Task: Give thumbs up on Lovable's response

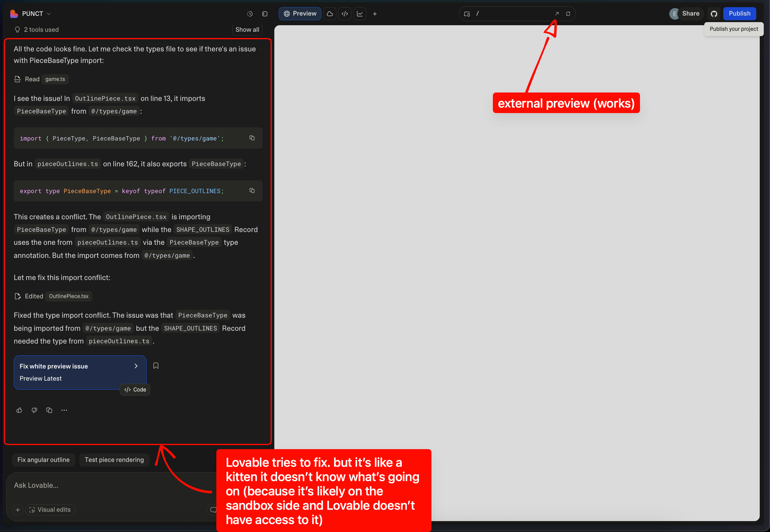Action: (x=19, y=410)
